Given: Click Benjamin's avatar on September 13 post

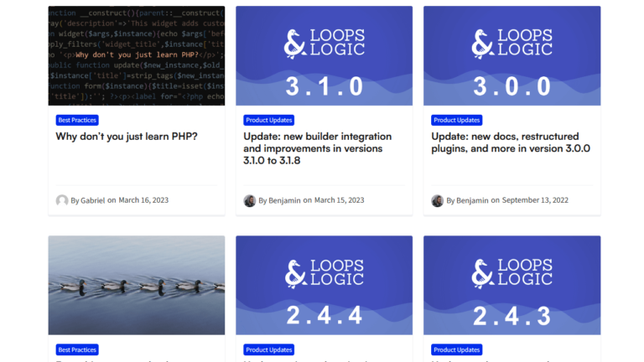Looking at the screenshot, I should click(x=438, y=200).
